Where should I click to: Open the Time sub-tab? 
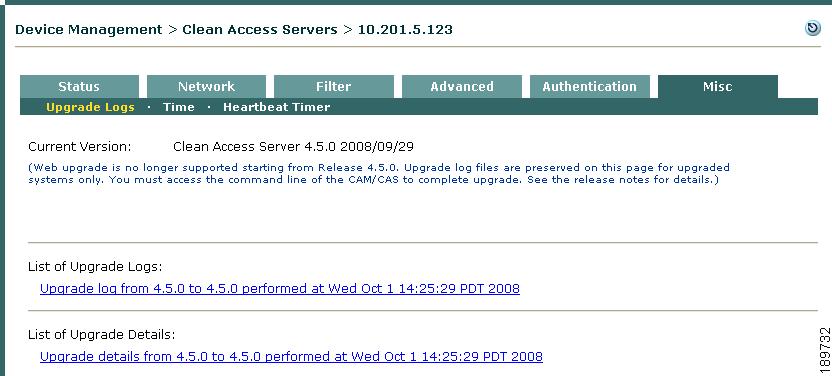tap(178, 107)
